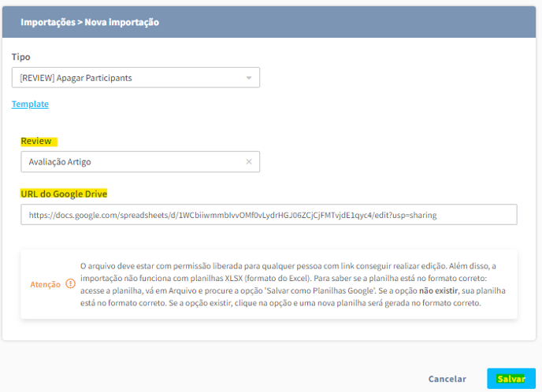Click the orange Atenção warning icon
This screenshot has width=542, height=392.
pyautogui.click(x=71, y=284)
